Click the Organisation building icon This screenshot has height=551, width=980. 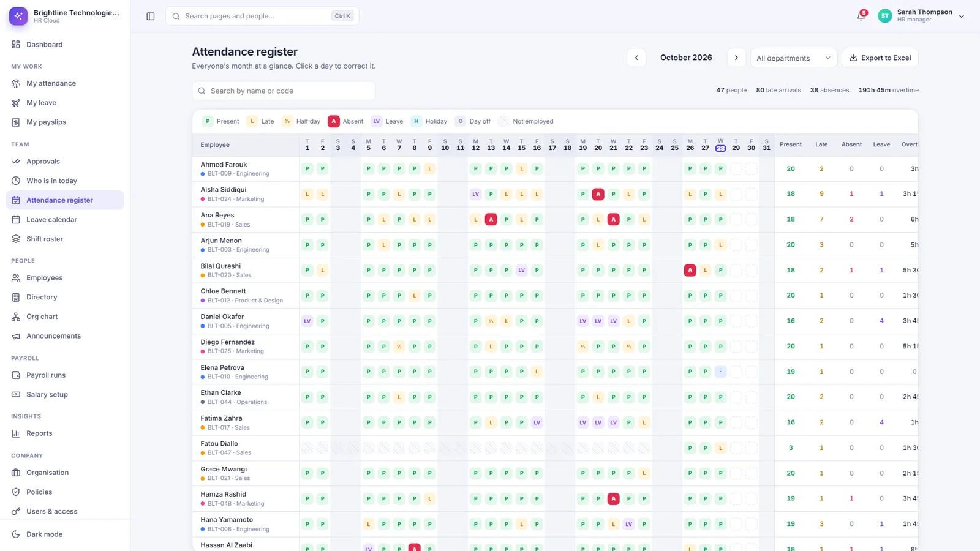coord(16,473)
